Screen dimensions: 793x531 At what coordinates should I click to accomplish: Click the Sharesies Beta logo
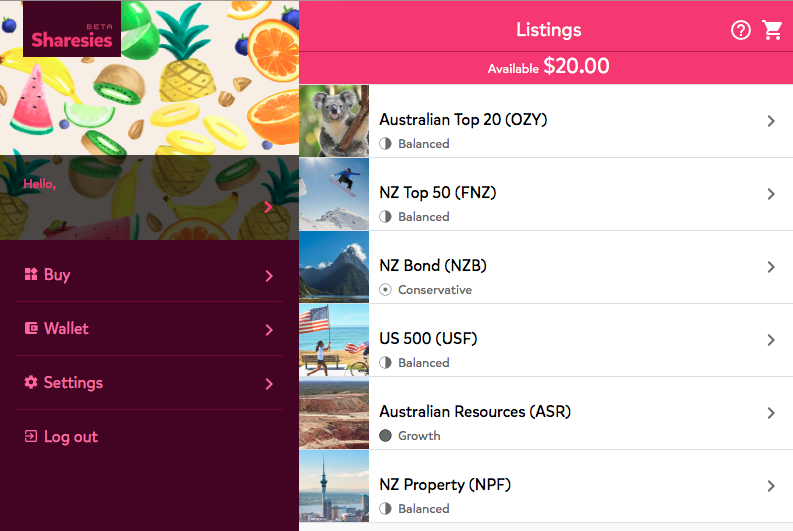pos(71,32)
